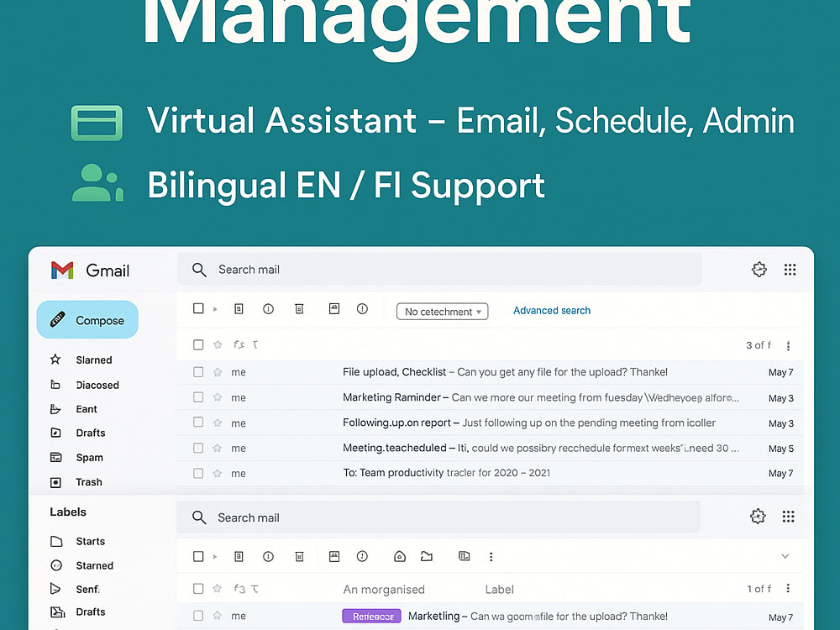Screen dimensions: 840x630
Task: Click the Gmail logo icon
Action: click(62, 270)
